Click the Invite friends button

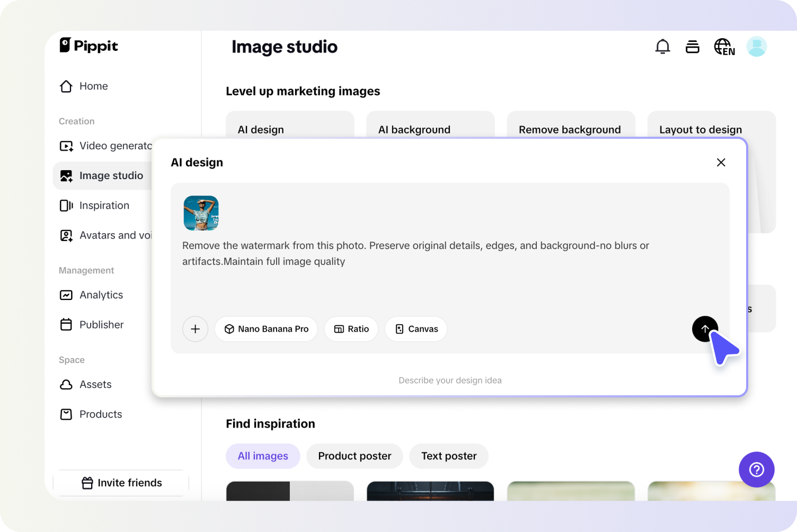pyautogui.click(x=121, y=483)
